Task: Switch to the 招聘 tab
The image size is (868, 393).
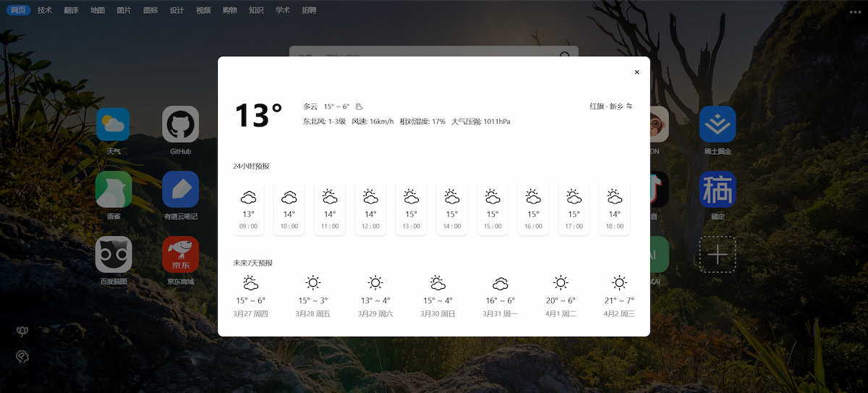Action: click(309, 11)
